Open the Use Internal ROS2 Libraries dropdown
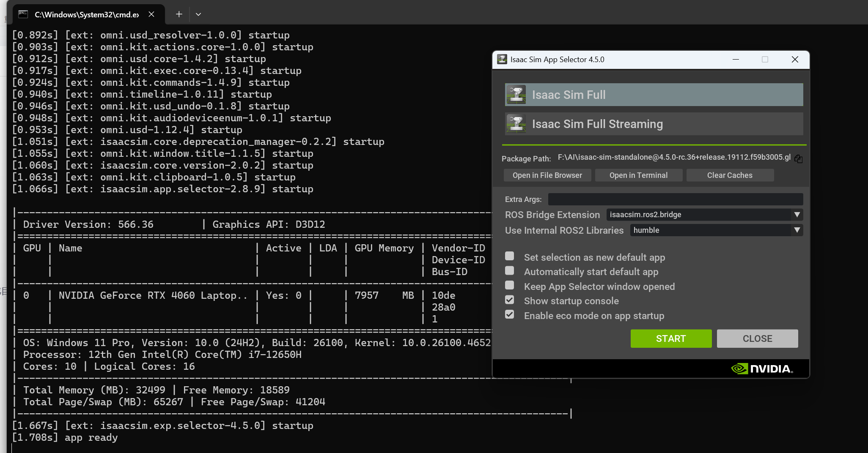 tap(717, 230)
